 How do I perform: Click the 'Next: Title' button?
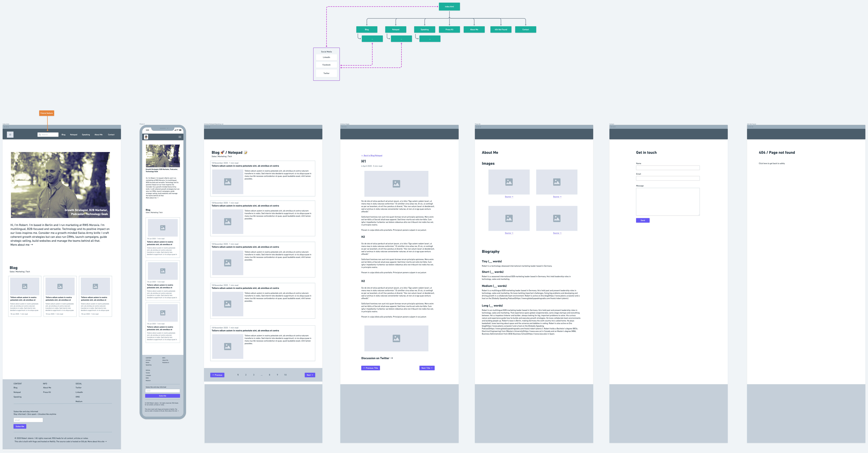tap(427, 368)
